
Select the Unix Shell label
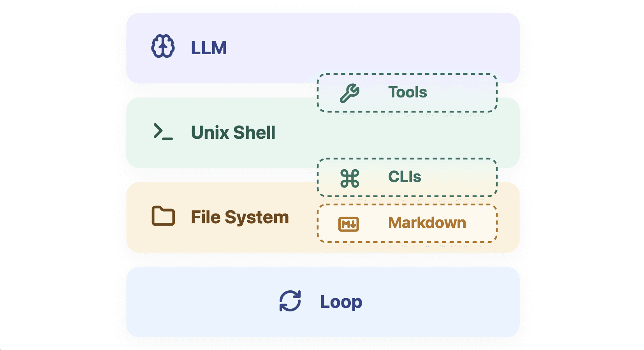233,133
